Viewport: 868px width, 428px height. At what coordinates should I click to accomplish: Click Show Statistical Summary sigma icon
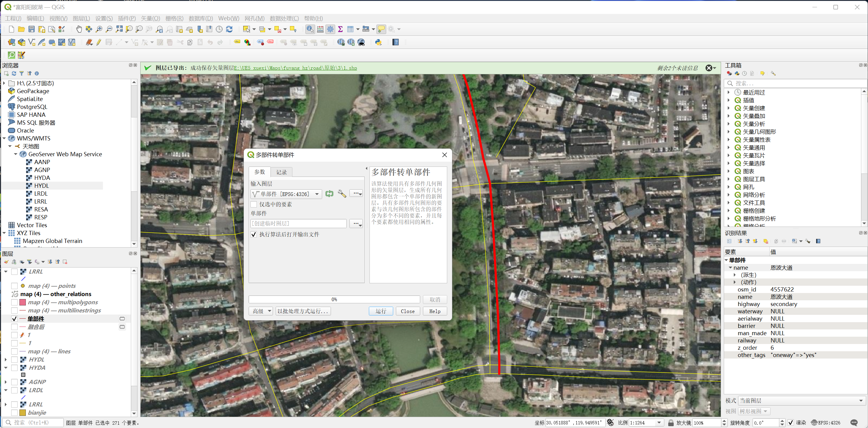pyautogui.click(x=340, y=29)
